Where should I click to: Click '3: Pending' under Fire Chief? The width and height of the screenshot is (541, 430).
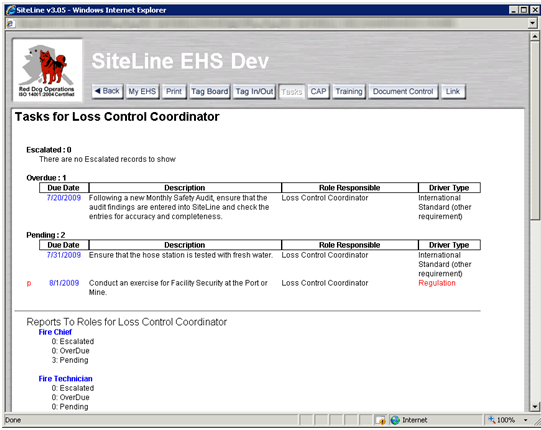(70, 360)
